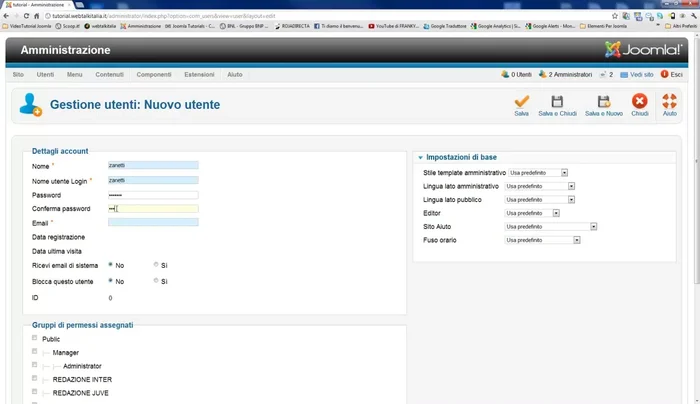700x404 pixels.
Task: Select Si for Blocca questo utente
Action: click(x=156, y=281)
